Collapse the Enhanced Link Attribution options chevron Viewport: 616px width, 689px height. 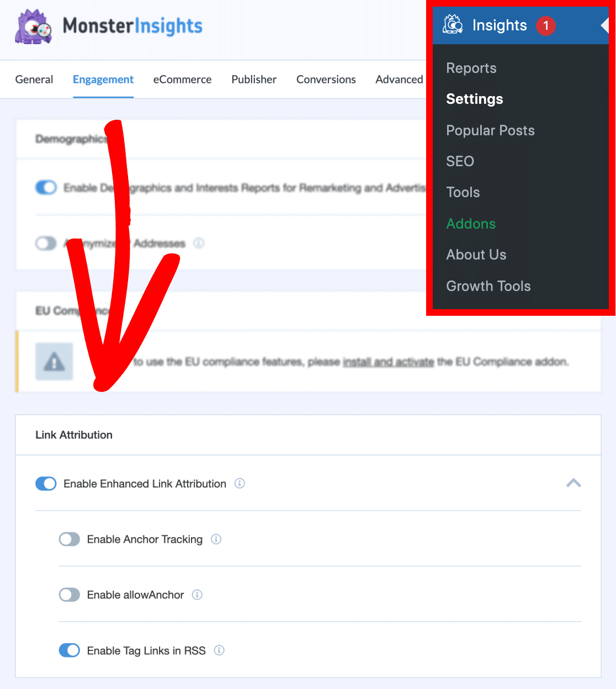pyautogui.click(x=573, y=483)
